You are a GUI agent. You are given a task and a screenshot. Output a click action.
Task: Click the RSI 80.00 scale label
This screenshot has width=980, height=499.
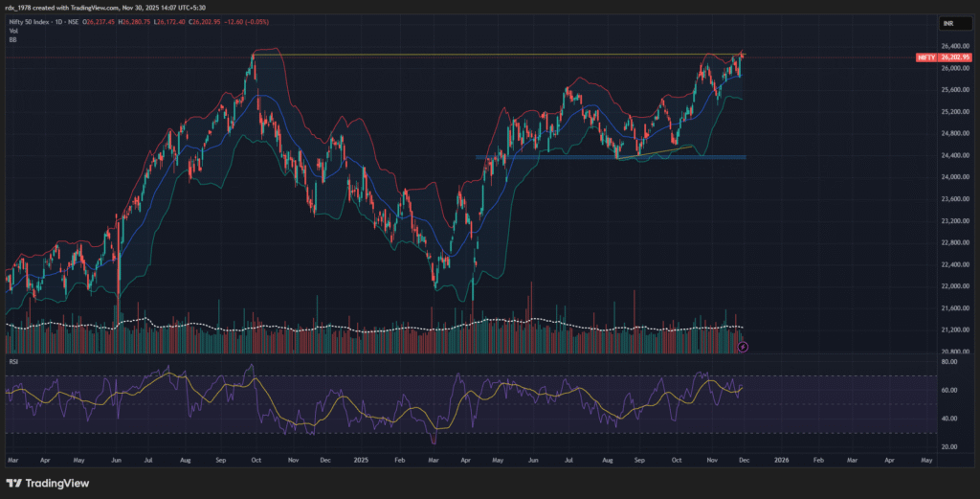click(x=950, y=362)
